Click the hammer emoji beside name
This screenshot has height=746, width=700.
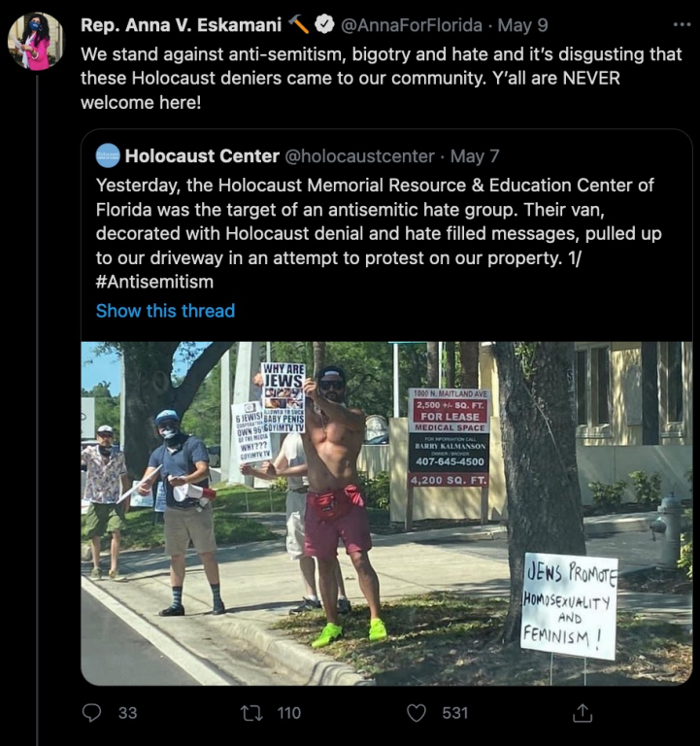[299, 24]
